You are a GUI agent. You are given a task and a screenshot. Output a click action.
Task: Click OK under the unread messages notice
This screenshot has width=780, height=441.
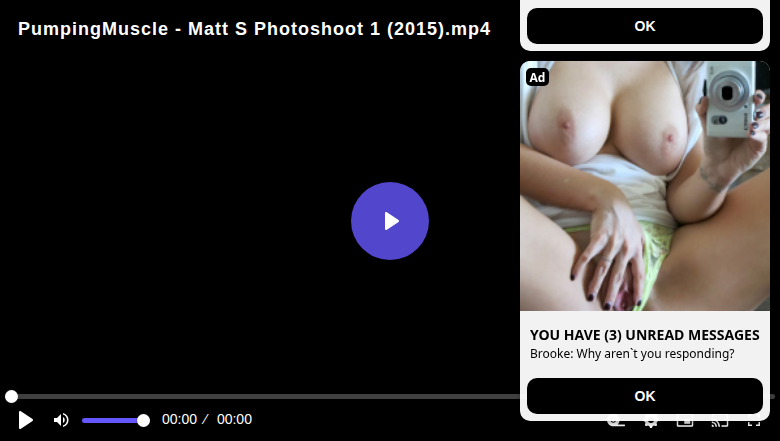pos(645,396)
